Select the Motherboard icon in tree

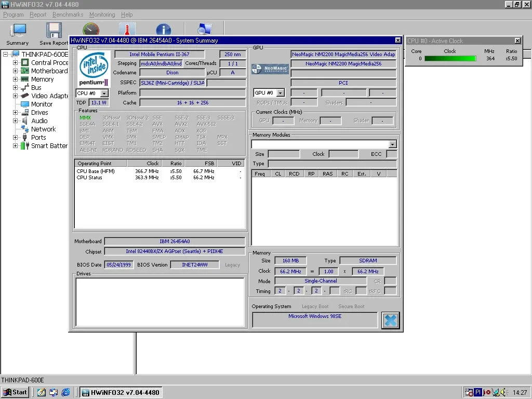25,71
